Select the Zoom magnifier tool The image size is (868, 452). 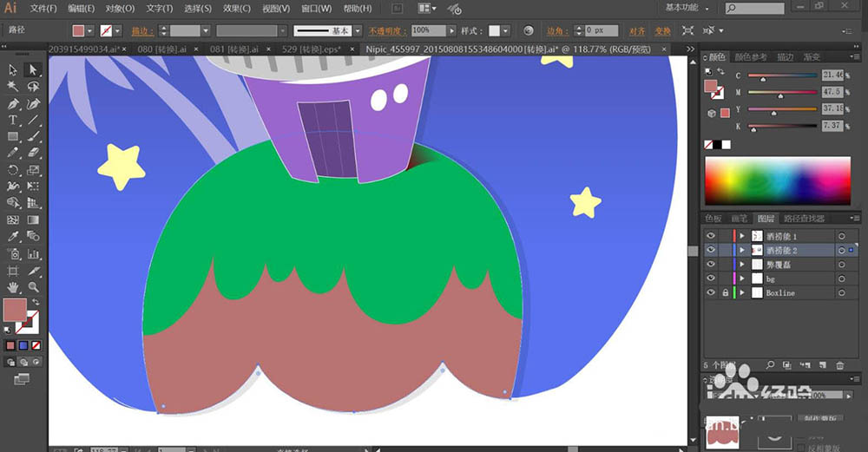(x=33, y=286)
